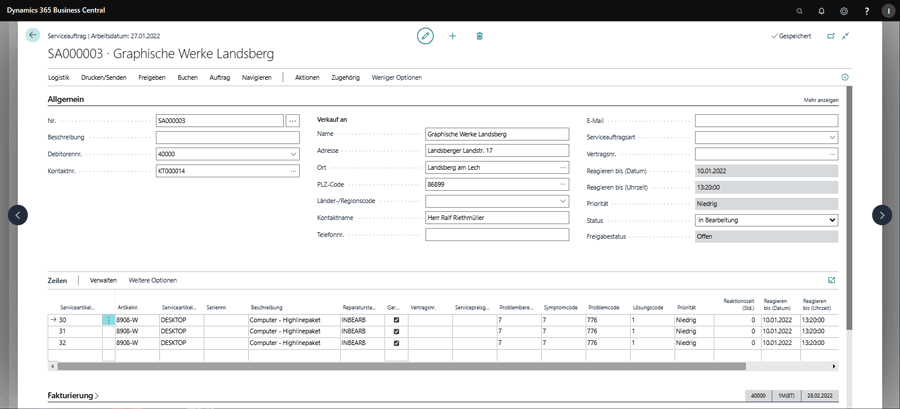Click the Symptomcode column header
This screenshot has height=409, width=900.
pos(561,308)
